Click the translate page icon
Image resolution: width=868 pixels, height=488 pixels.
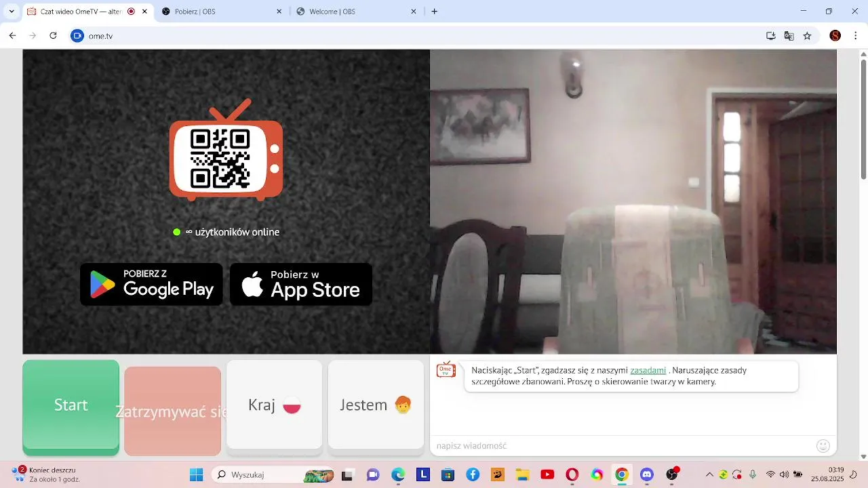789,36
